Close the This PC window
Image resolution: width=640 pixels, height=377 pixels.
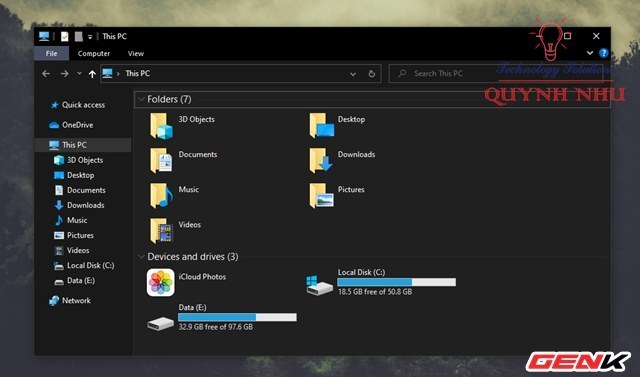tap(596, 36)
